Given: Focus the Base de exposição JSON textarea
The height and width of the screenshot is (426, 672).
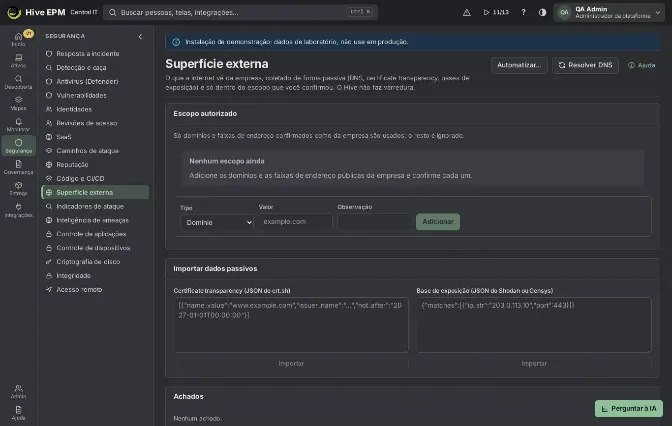Looking at the screenshot, I should pos(534,325).
